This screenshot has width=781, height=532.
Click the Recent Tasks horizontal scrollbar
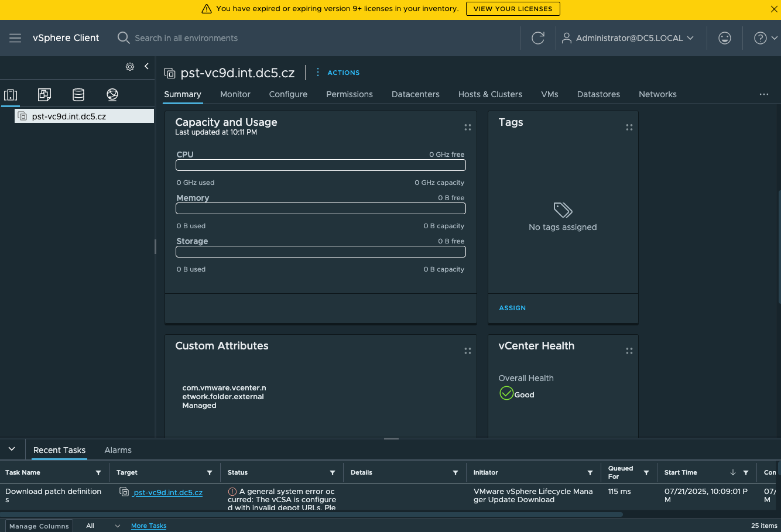tap(311, 514)
